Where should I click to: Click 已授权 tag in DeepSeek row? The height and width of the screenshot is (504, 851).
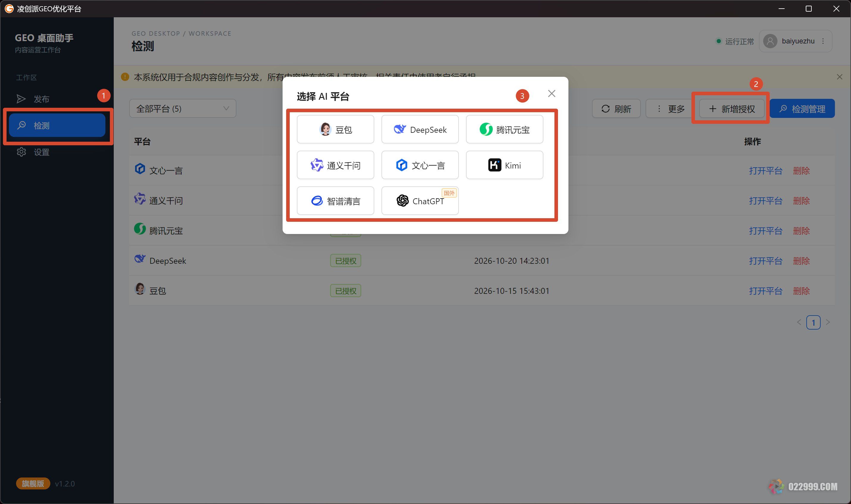[345, 261]
